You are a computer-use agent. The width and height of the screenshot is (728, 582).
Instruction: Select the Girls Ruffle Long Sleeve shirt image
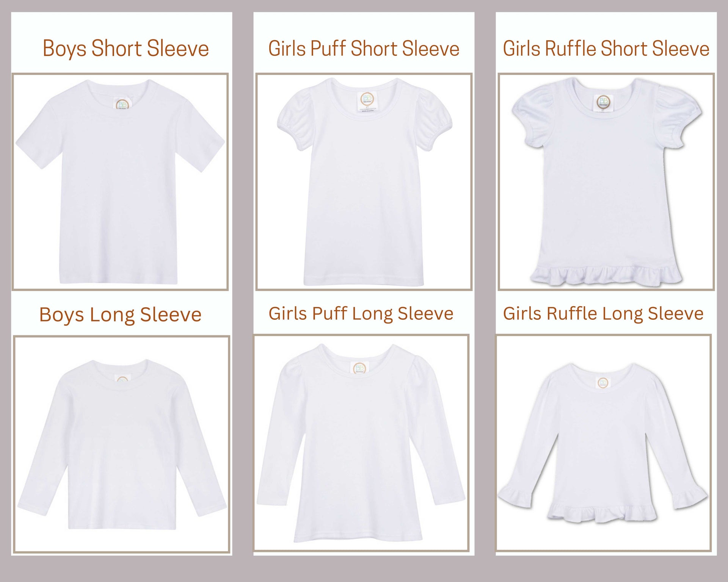(604, 443)
